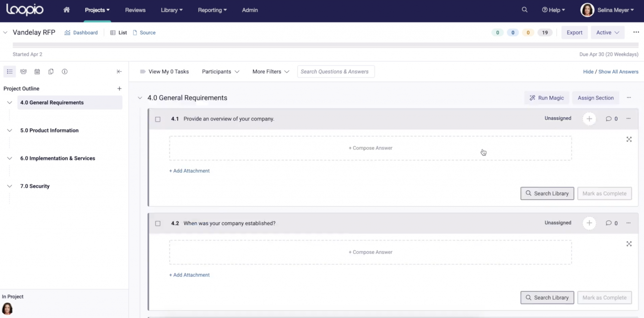This screenshot has width=644, height=318.
Task: Click the Search Questions & Answers field
Action: tap(336, 72)
